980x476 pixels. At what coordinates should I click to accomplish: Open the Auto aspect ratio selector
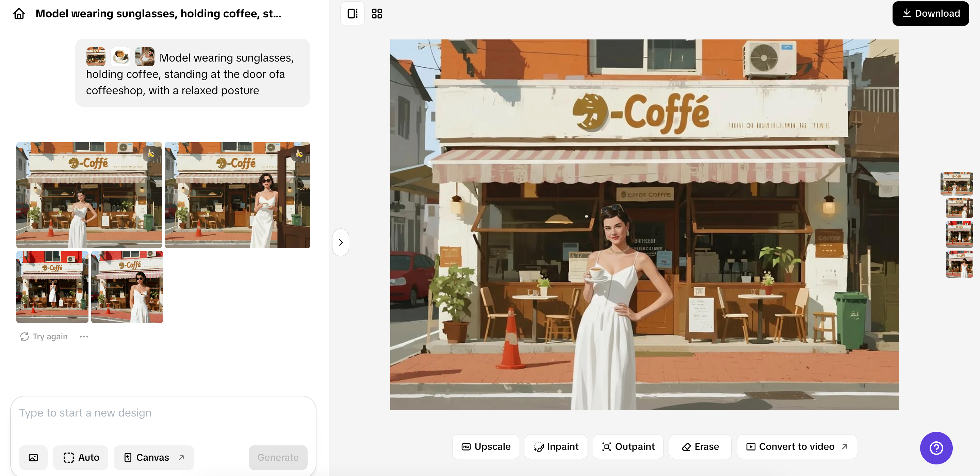(81, 457)
